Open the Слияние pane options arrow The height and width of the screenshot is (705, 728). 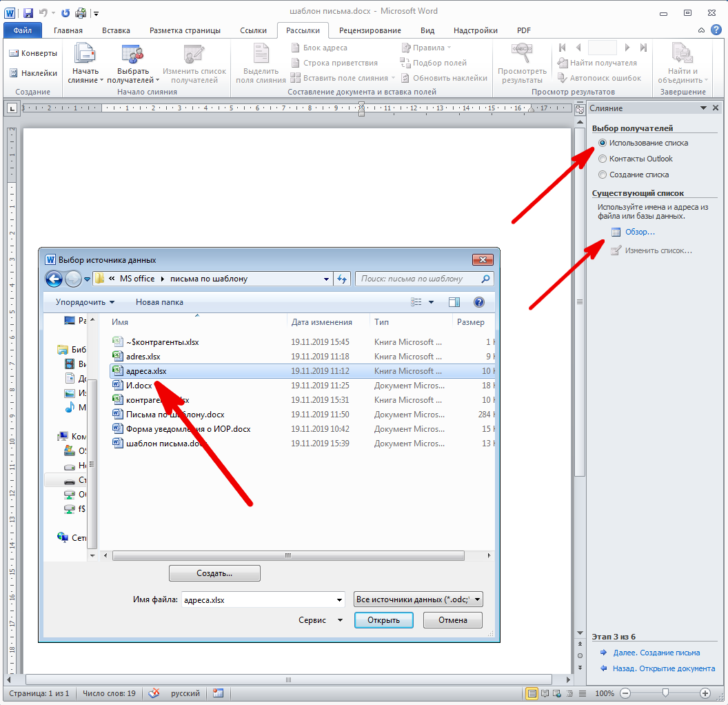703,108
